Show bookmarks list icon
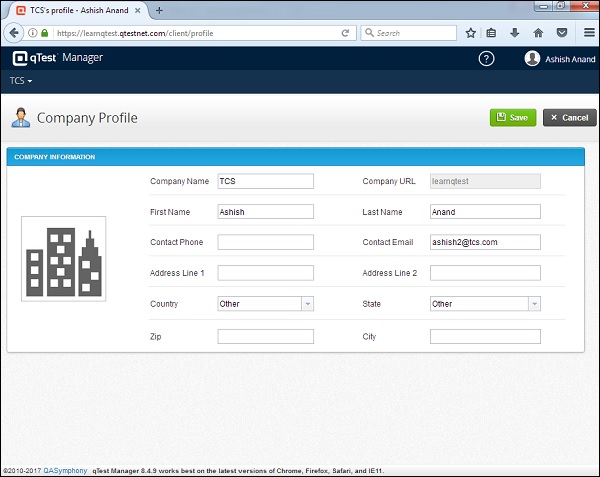This screenshot has height=477, width=600. (491, 33)
